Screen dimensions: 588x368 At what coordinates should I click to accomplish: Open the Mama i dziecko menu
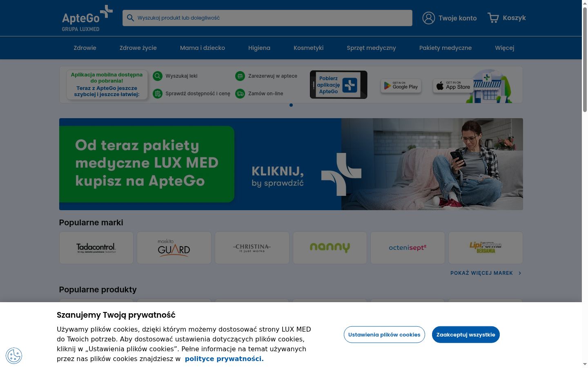203,48
